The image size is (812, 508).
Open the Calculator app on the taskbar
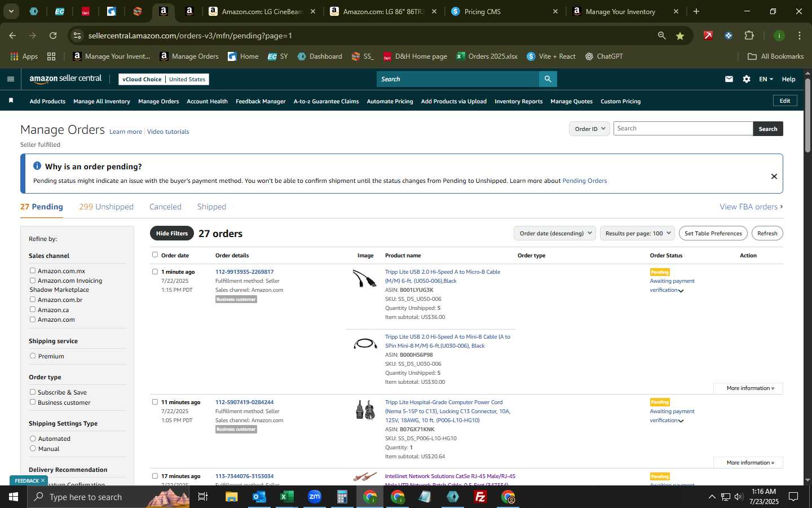(x=342, y=497)
